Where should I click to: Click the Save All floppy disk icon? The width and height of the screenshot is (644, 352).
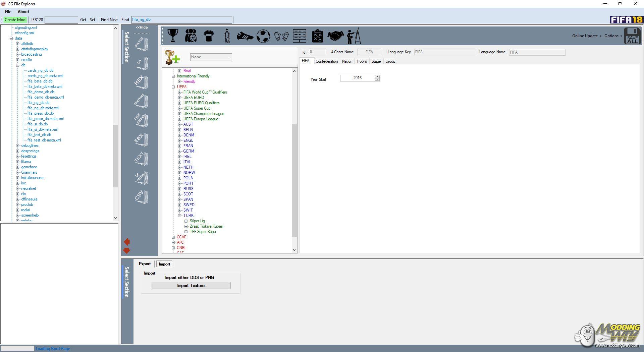tap(632, 36)
